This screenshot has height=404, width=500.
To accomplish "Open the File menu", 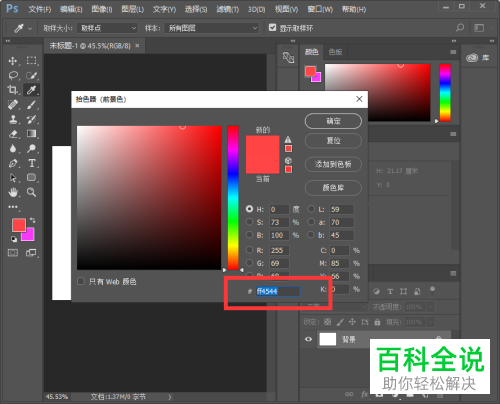I will (x=40, y=9).
